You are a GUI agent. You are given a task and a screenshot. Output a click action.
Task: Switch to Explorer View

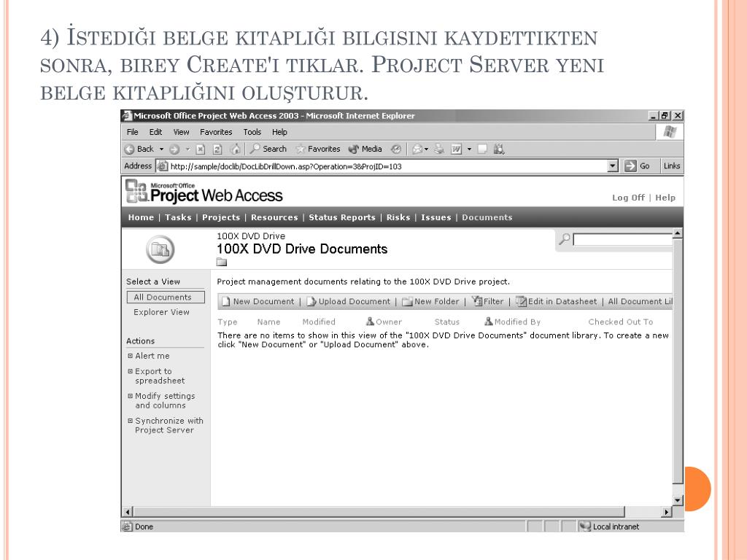(x=161, y=312)
